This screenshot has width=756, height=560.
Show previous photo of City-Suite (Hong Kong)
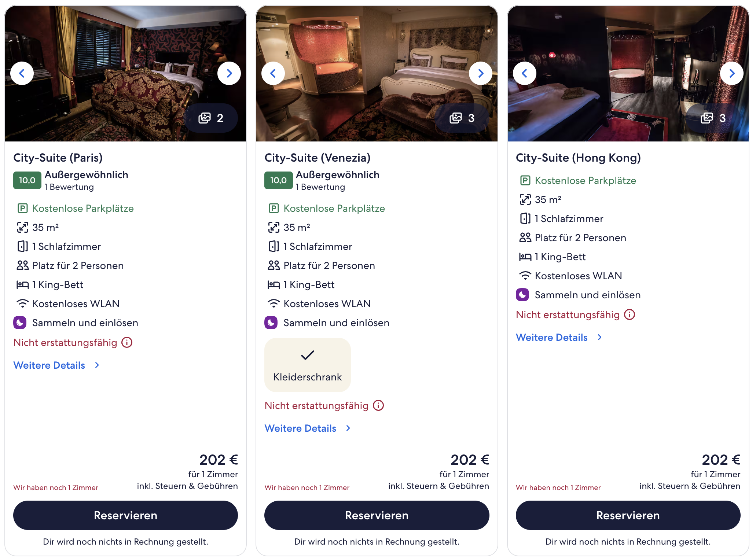click(x=524, y=73)
